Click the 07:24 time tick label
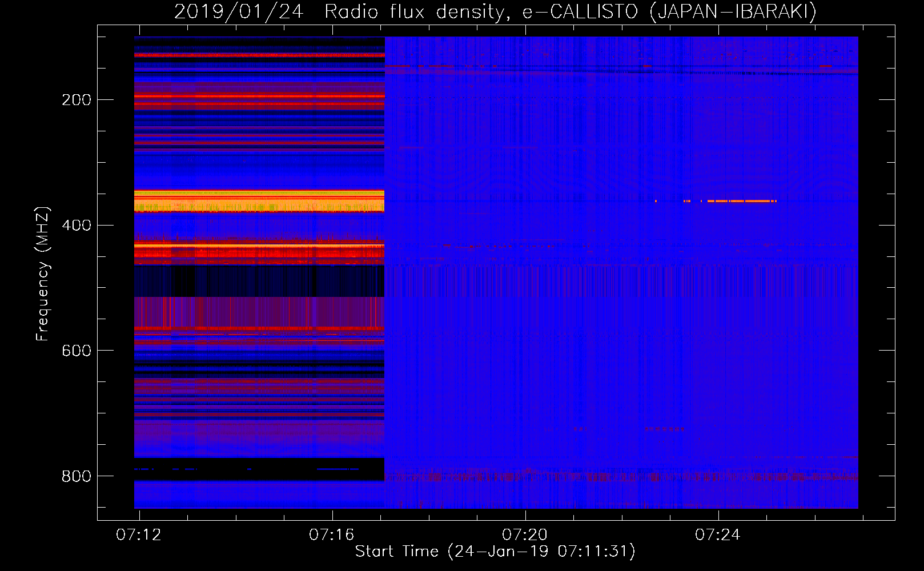The height and width of the screenshot is (571, 924). (x=718, y=535)
